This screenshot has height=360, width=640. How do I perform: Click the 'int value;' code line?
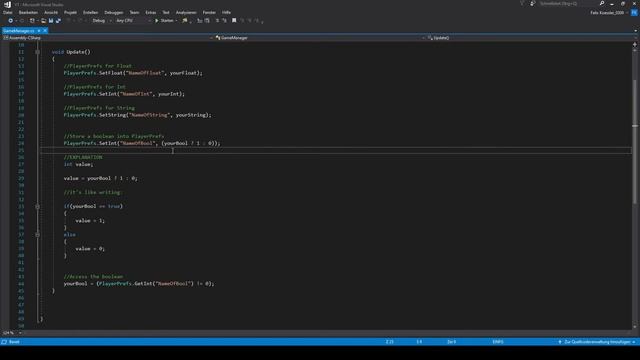[x=78, y=164]
